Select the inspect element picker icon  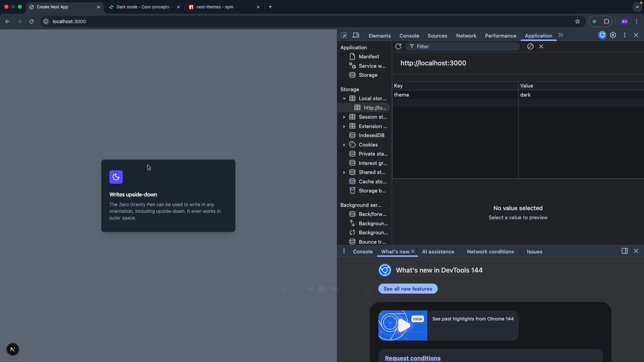click(x=344, y=36)
